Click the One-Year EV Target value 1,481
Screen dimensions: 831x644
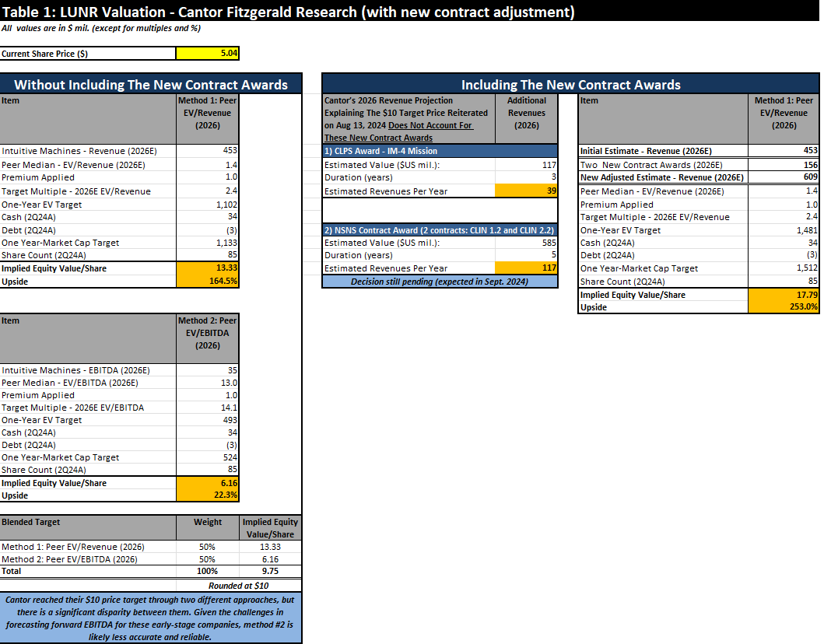tap(784, 230)
